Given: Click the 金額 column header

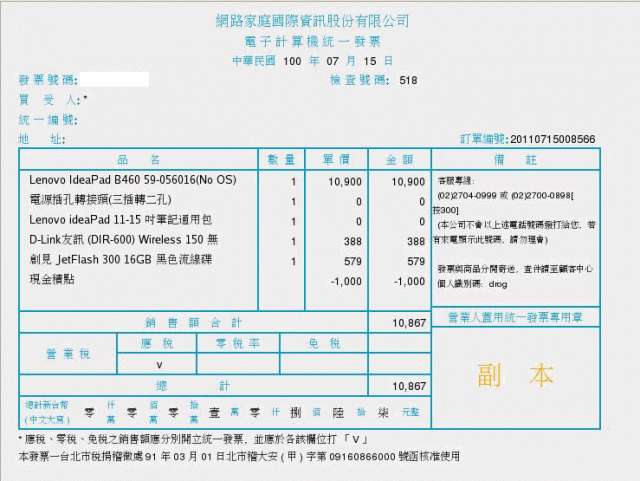Looking at the screenshot, I should point(400,160).
